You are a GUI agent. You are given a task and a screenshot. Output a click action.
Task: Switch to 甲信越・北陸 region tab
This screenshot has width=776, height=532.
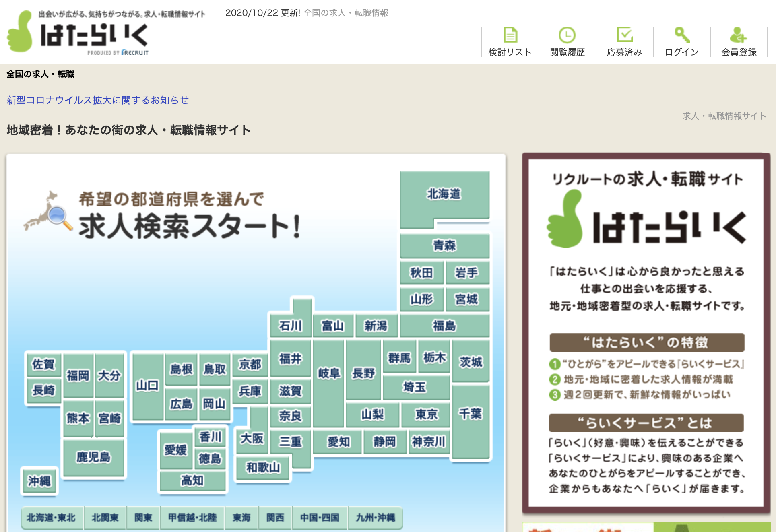pyautogui.click(x=192, y=518)
